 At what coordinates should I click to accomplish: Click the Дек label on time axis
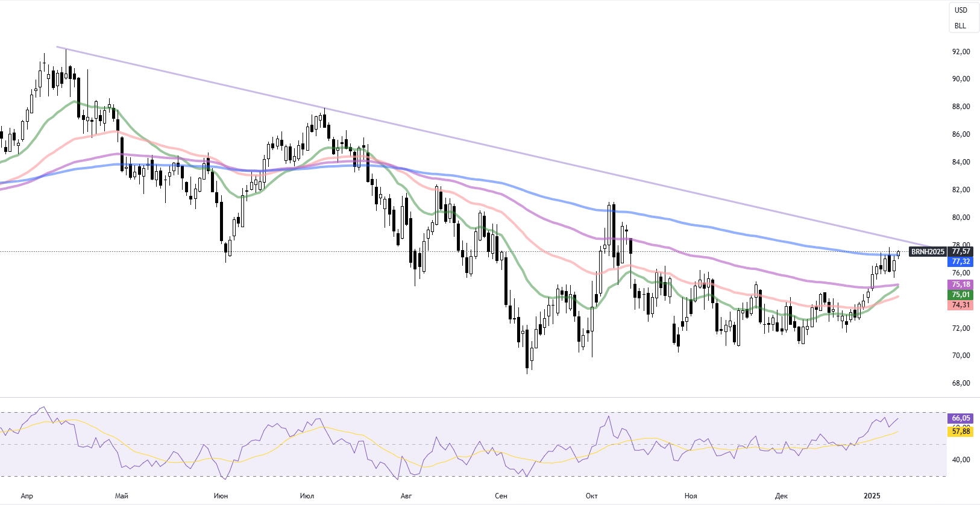click(x=781, y=496)
